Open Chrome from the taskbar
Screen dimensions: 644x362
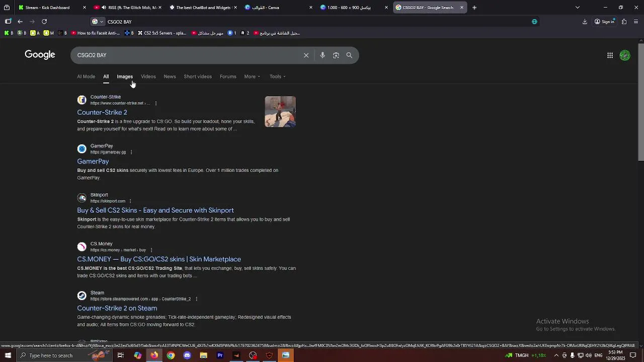tap(171, 355)
